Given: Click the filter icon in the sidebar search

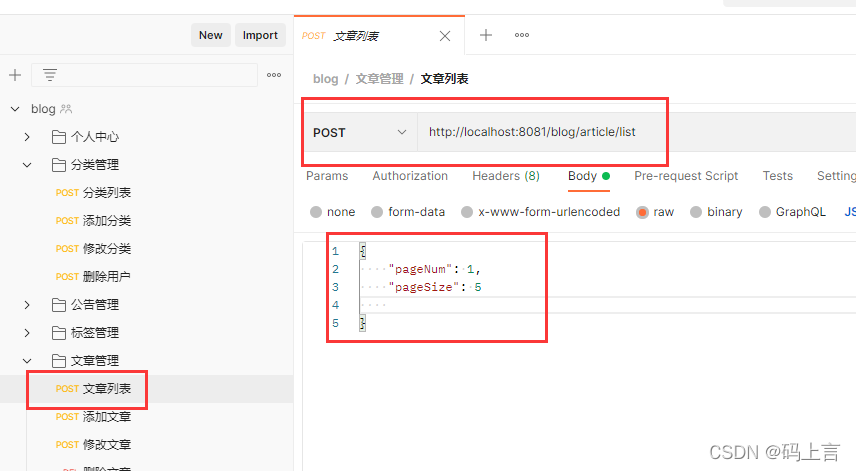Looking at the screenshot, I should coord(50,75).
